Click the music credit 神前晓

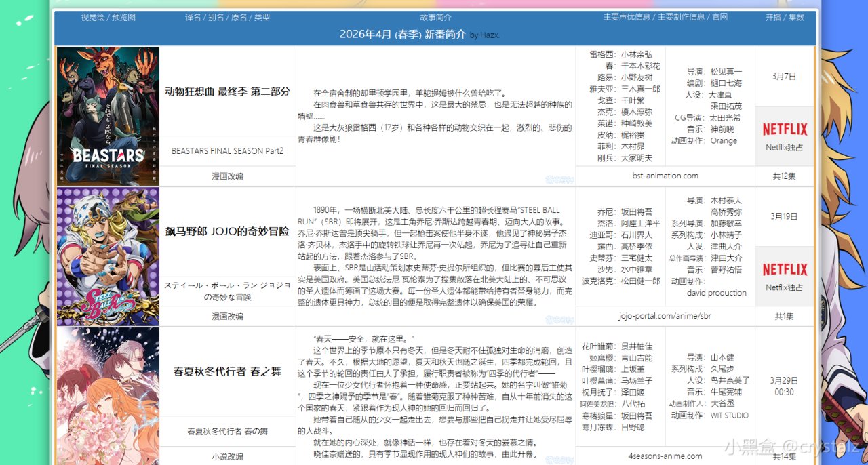[x=722, y=129]
